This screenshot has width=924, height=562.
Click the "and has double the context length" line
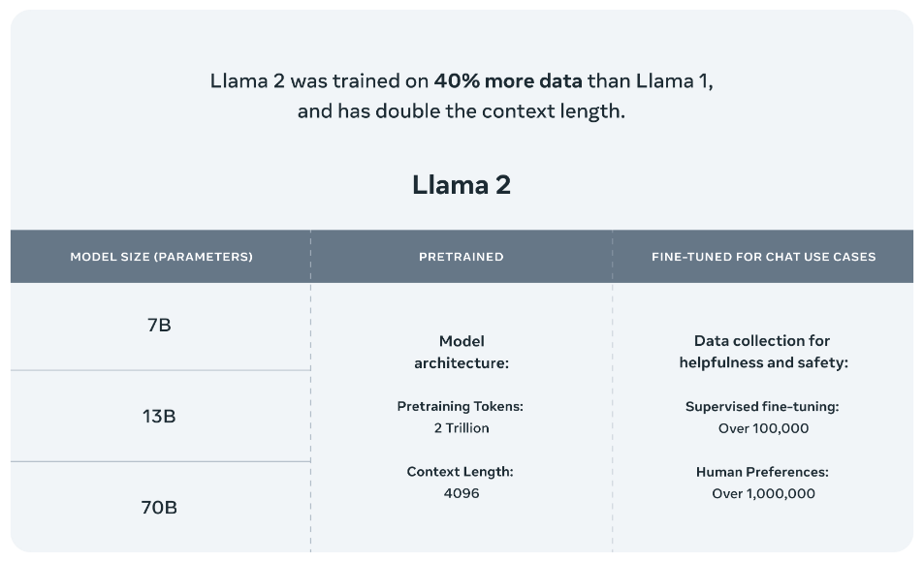(x=462, y=111)
